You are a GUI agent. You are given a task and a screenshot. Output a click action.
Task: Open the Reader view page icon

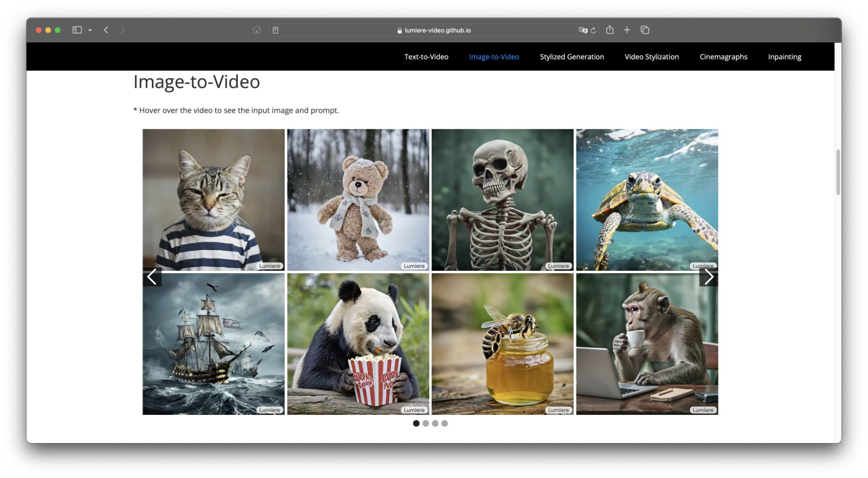click(275, 30)
